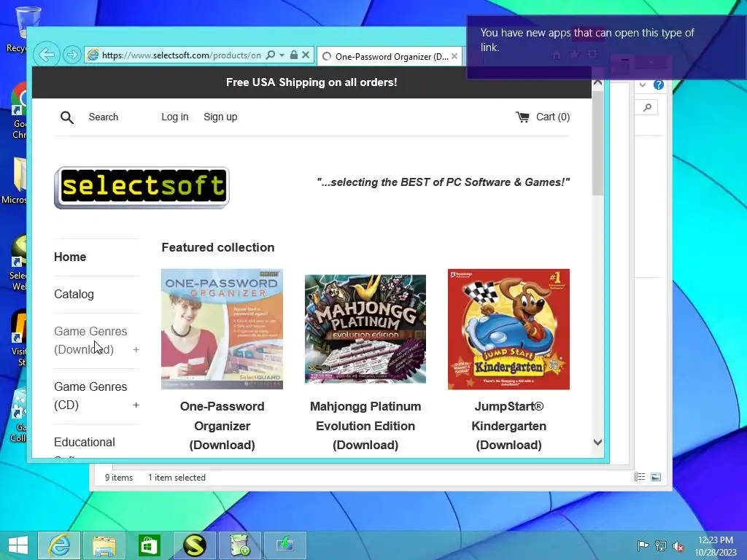The width and height of the screenshot is (747, 560).
Task: Expand the Game Genres (CD) plus sign
Action: point(136,405)
